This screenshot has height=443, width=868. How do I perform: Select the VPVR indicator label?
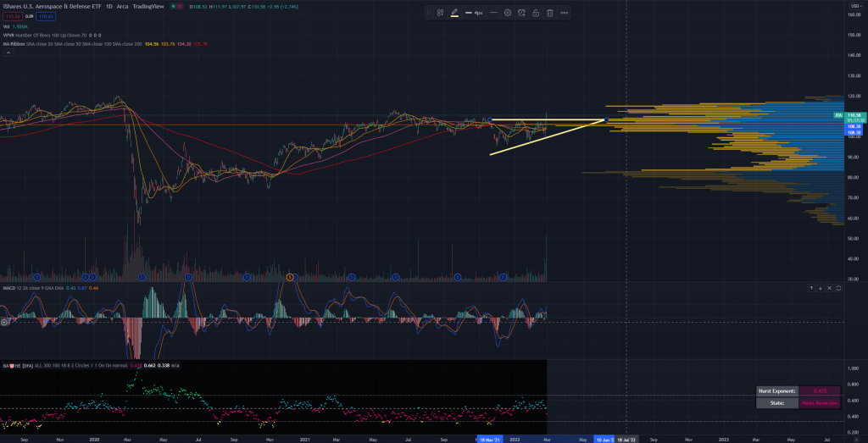[x=8, y=35]
